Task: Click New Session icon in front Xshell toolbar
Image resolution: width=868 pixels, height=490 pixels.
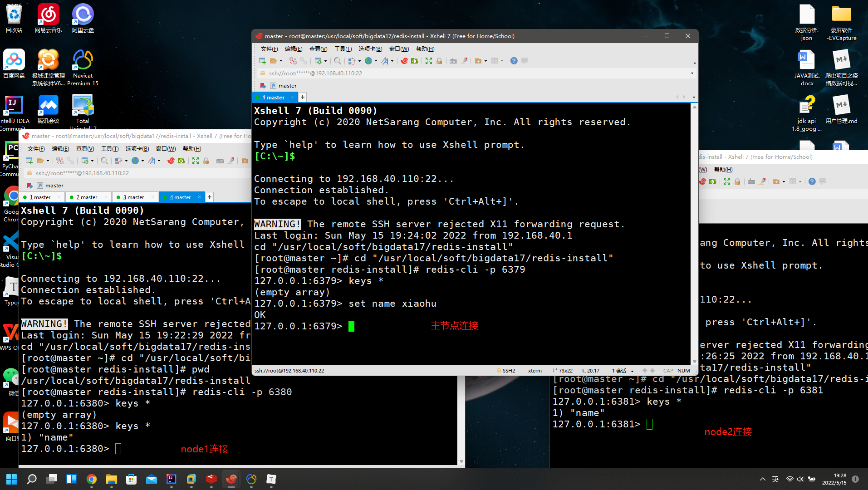Action: (x=262, y=61)
